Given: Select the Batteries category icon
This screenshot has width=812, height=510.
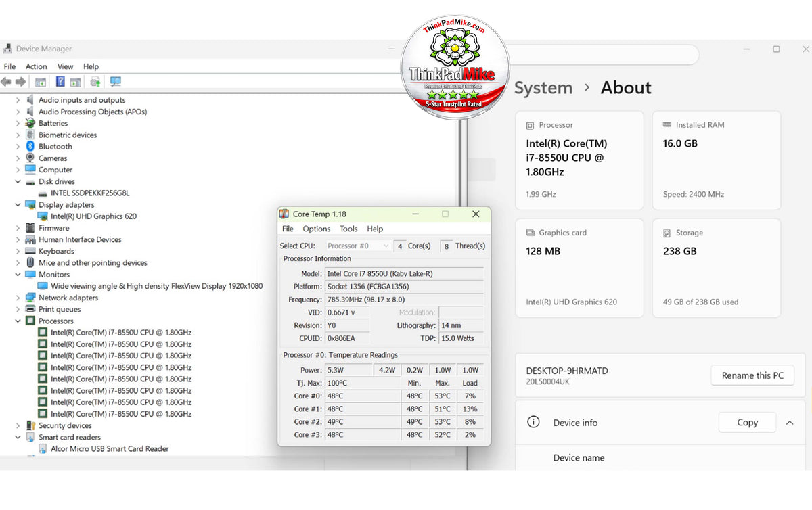Looking at the screenshot, I should 30,123.
